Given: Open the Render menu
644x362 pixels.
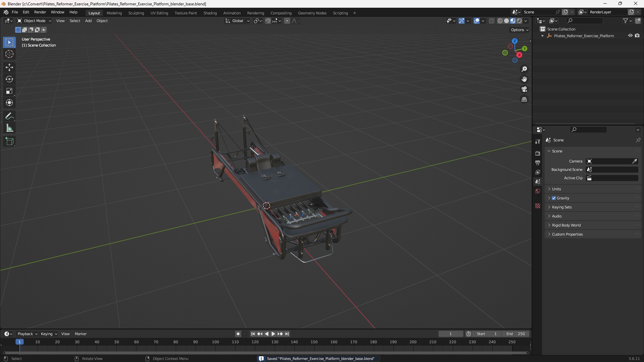Looking at the screenshot, I should [40, 12].
